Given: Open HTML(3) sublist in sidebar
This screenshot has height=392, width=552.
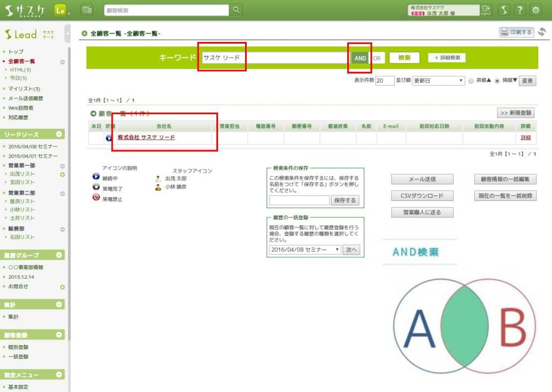Looking at the screenshot, I should 20,70.
